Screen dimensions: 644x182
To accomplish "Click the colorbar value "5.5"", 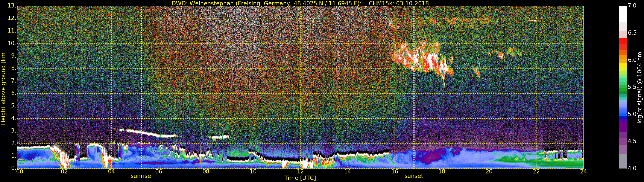I will (x=632, y=87).
